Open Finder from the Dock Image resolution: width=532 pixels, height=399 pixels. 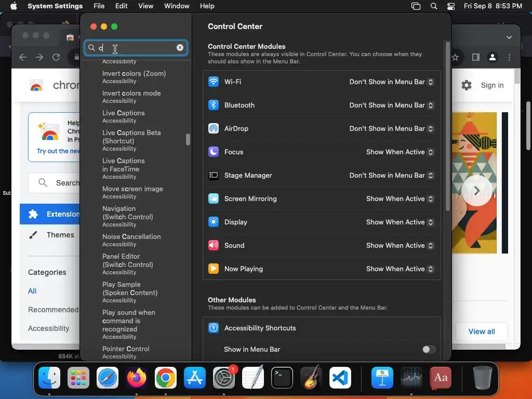pos(49,378)
